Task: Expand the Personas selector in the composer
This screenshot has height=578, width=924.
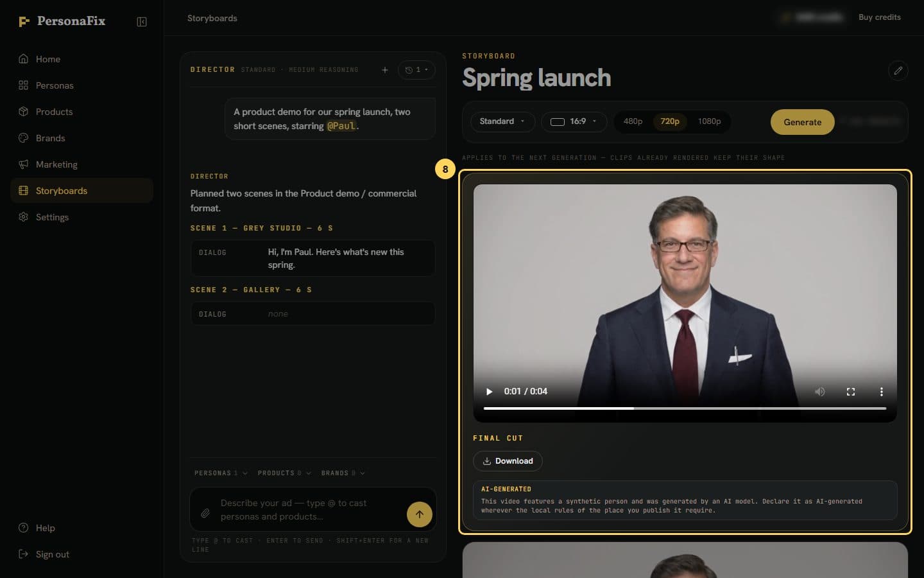Action: 221,473
